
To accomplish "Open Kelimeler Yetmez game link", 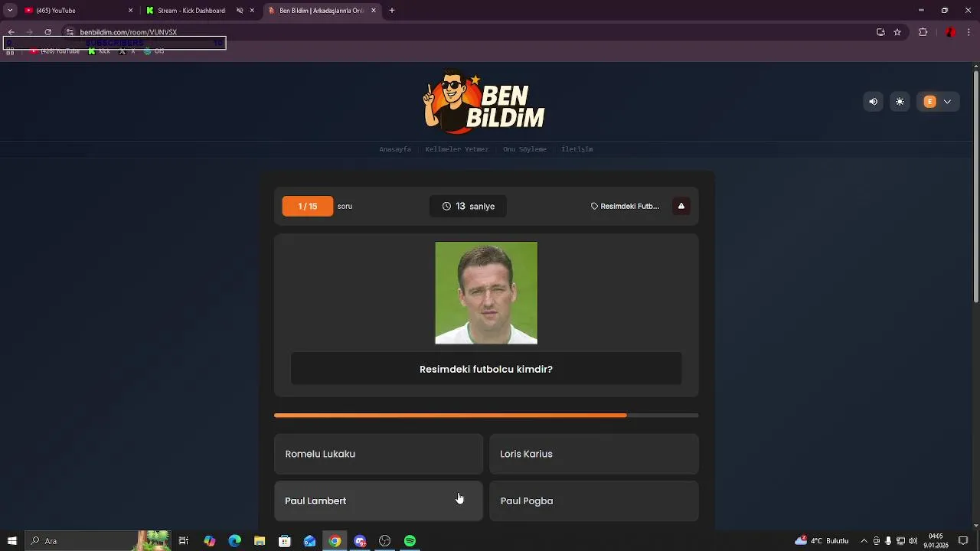I will pos(456,149).
